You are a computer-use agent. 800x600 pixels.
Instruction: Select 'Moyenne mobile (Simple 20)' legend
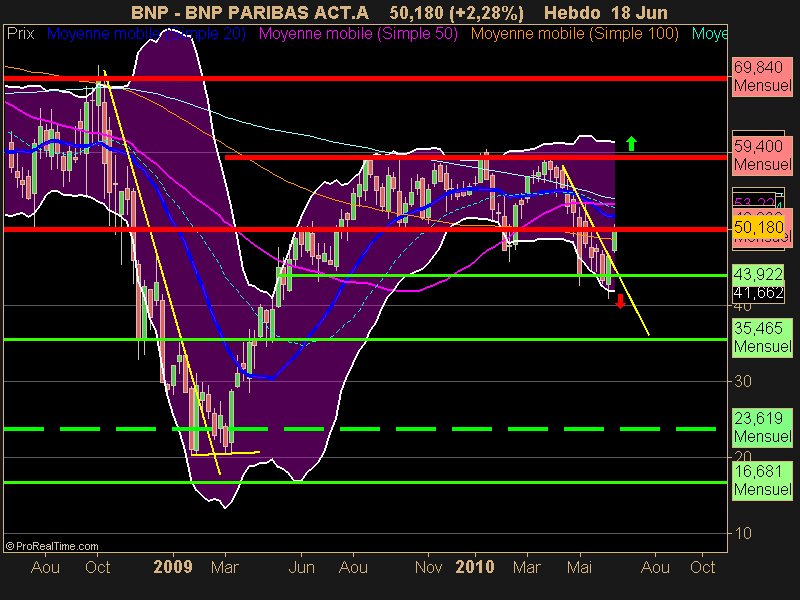click(146, 34)
